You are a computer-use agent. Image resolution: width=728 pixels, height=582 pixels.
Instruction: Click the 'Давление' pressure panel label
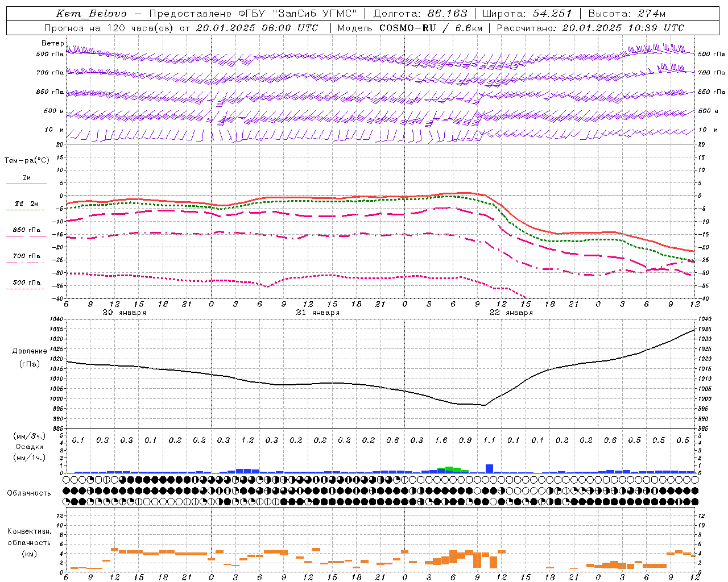(x=30, y=351)
